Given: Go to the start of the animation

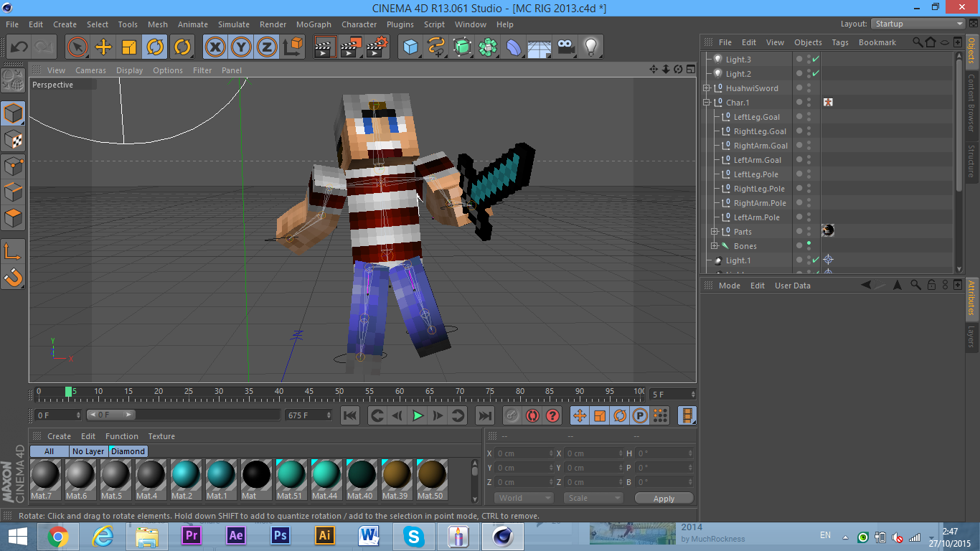Looking at the screenshot, I should (x=350, y=415).
